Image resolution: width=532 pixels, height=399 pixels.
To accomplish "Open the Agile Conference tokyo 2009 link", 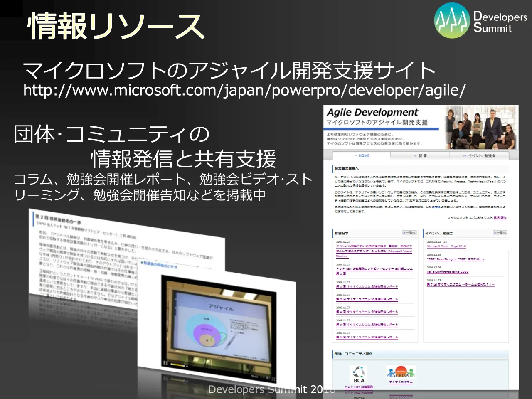I will point(448,272).
